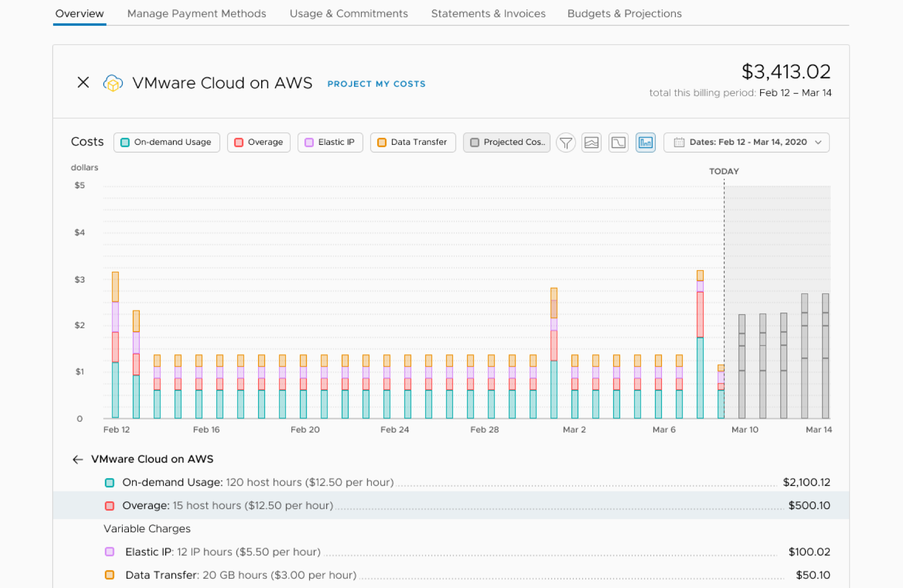Close the VMware Cloud on AWS panel

pyautogui.click(x=83, y=83)
